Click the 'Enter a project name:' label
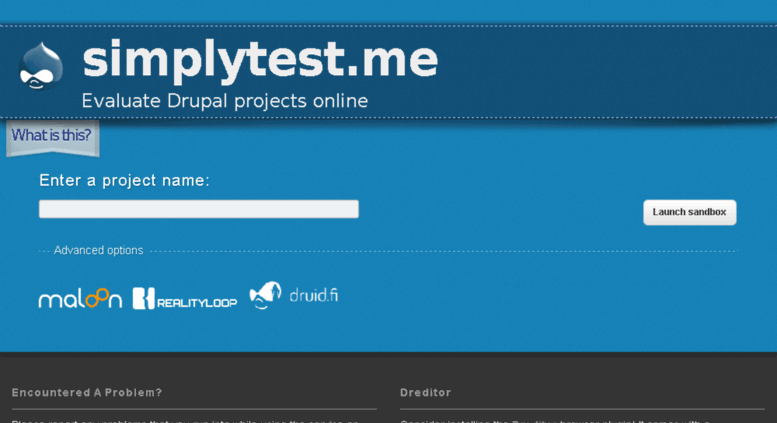This screenshot has height=423, width=777. (124, 180)
